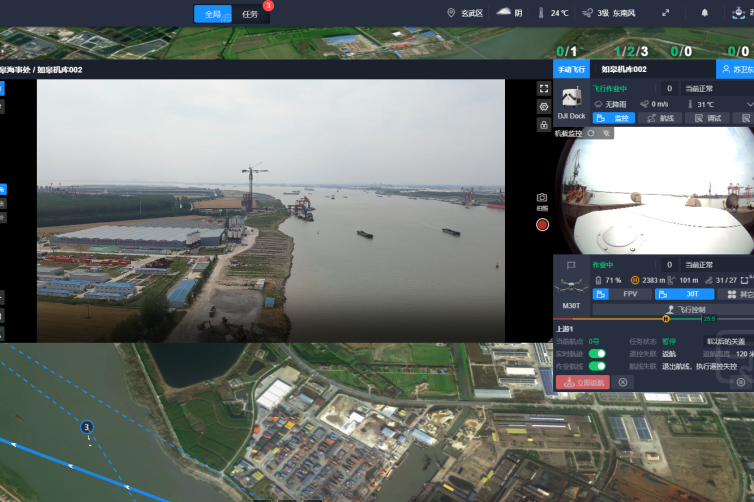Click the green 25.5 marker on the progress bar
This screenshot has height=502, width=754.
[709, 319]
